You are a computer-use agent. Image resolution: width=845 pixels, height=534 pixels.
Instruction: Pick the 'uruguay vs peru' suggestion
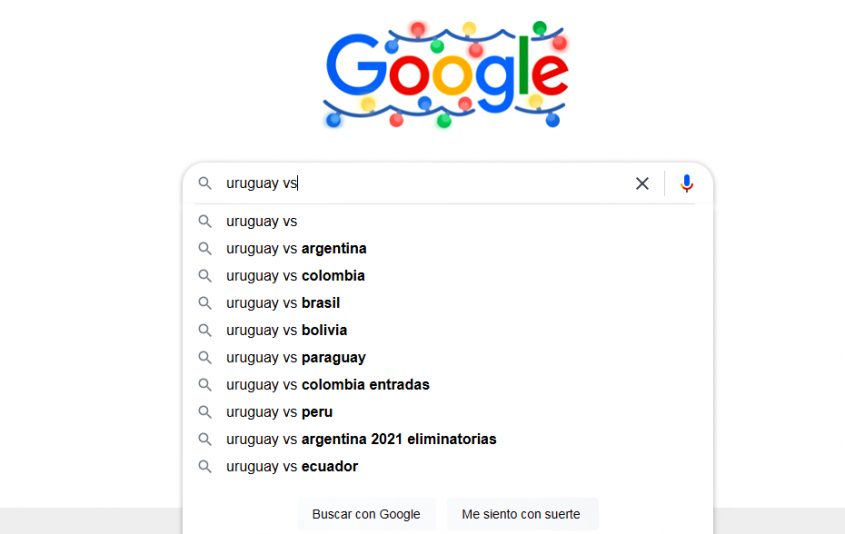coord(448,412)
